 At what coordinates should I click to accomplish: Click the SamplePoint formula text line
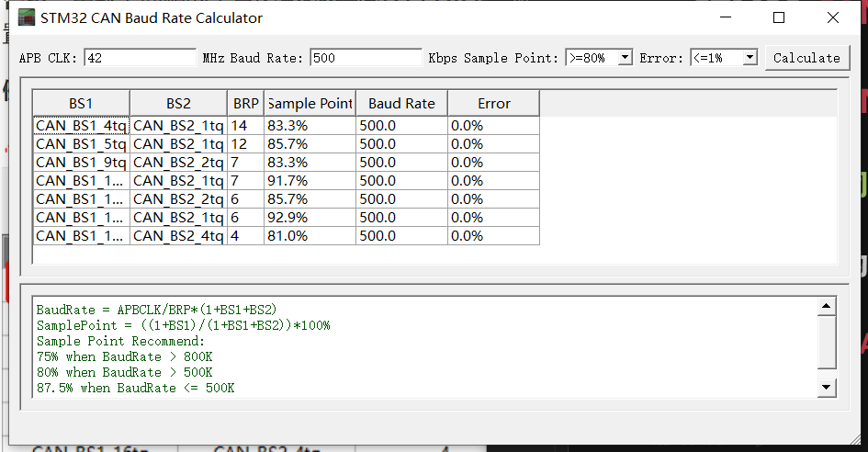[x=183, y=325]
